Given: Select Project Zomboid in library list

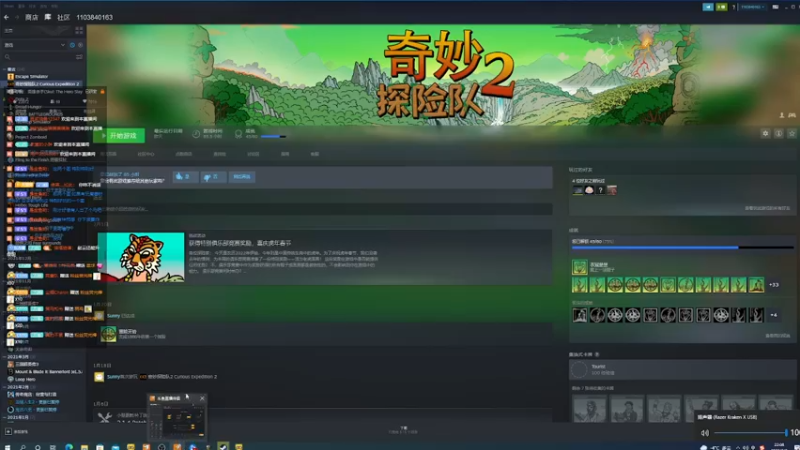Looking at the screenshot, I should (x=31, y=137).
